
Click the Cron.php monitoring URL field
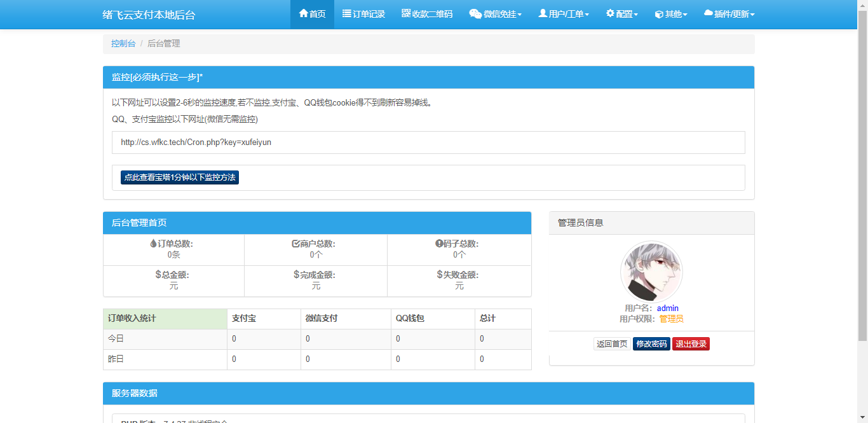pos(428,142)
